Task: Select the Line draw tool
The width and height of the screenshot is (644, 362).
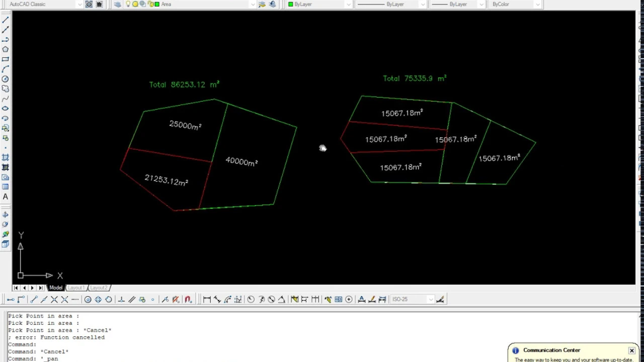Action: tap(6, 20)
